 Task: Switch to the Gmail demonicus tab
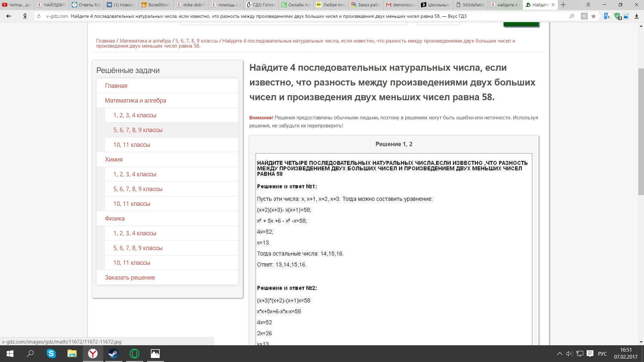click(400, 5)
